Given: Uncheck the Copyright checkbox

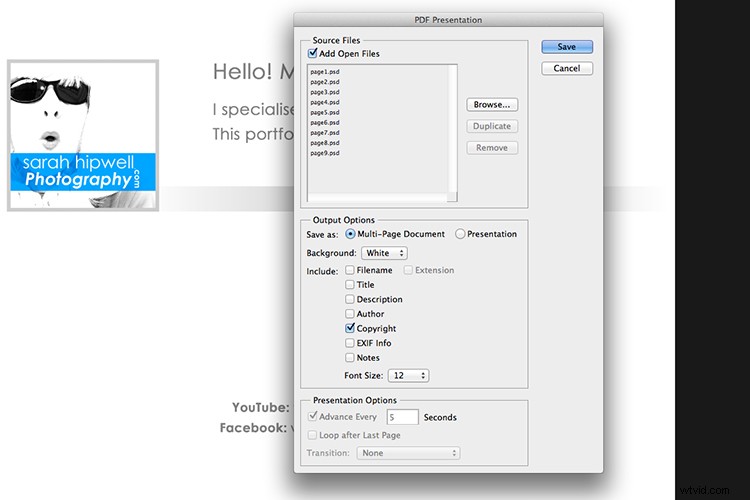Looking at the screenshot, I should click(x=350, y=328).
